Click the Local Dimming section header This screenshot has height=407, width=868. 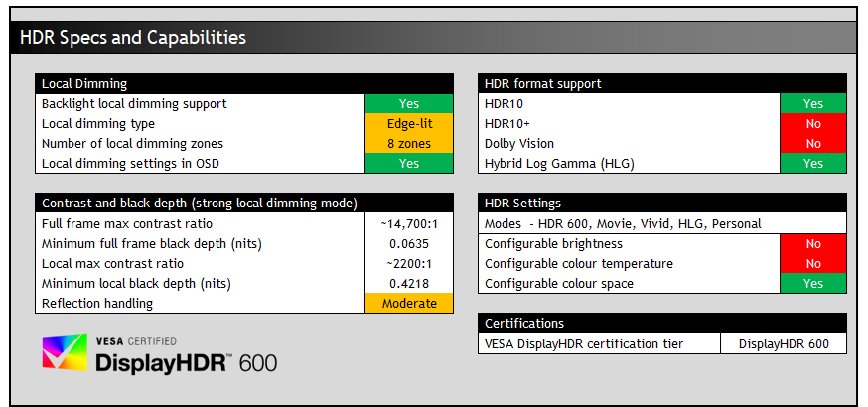point(243,84)
